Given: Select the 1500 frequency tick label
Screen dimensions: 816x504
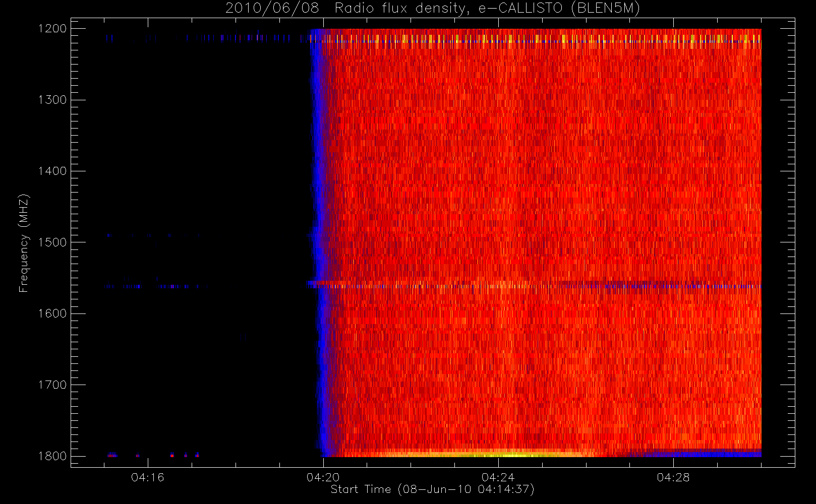Looking at the screenshot, I should pyautogui.click(x=52, y=242).
